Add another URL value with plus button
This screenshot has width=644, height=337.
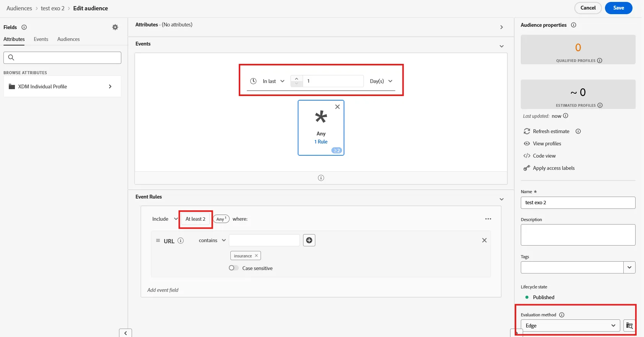click(x=309, y=240)
